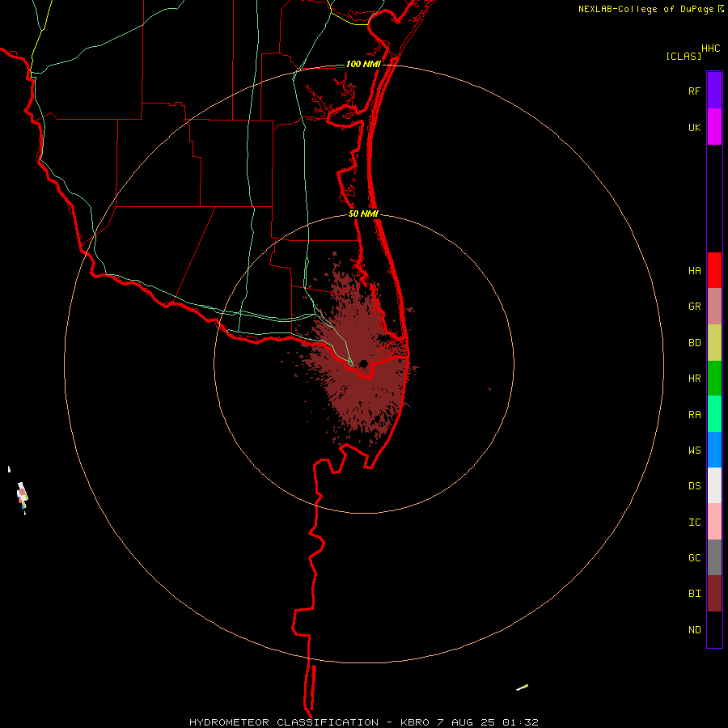
Task: Click the RA legend label
Action: click(694, 415)
